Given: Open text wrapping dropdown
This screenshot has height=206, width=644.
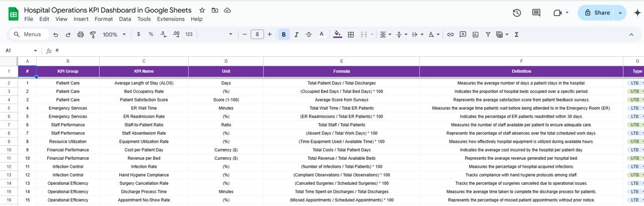Looking at the screenshot, I should pos(417,35).
